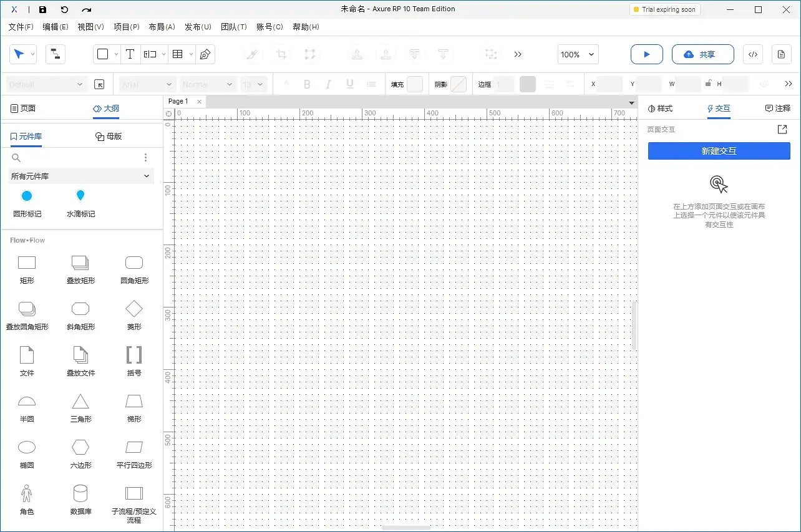Screen dimensions: 801x532
Task: Switch to the 样式 panel tab
Action: [x=660, y=108]
